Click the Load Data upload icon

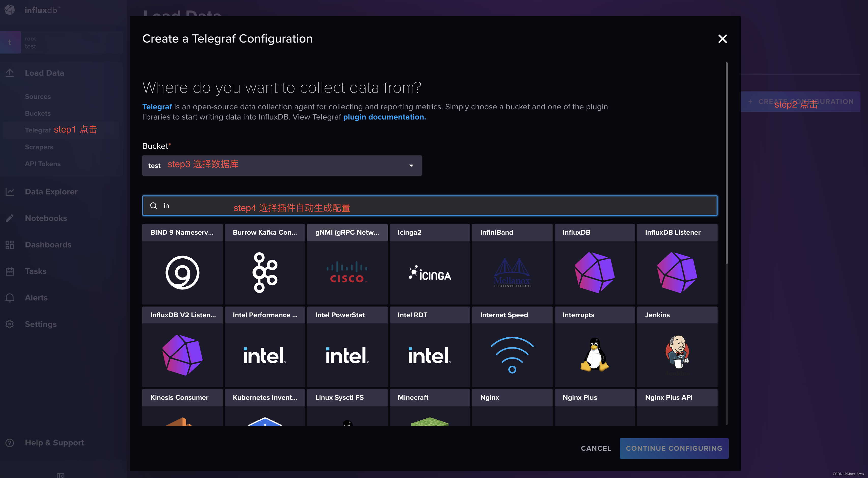coord(10,73)
